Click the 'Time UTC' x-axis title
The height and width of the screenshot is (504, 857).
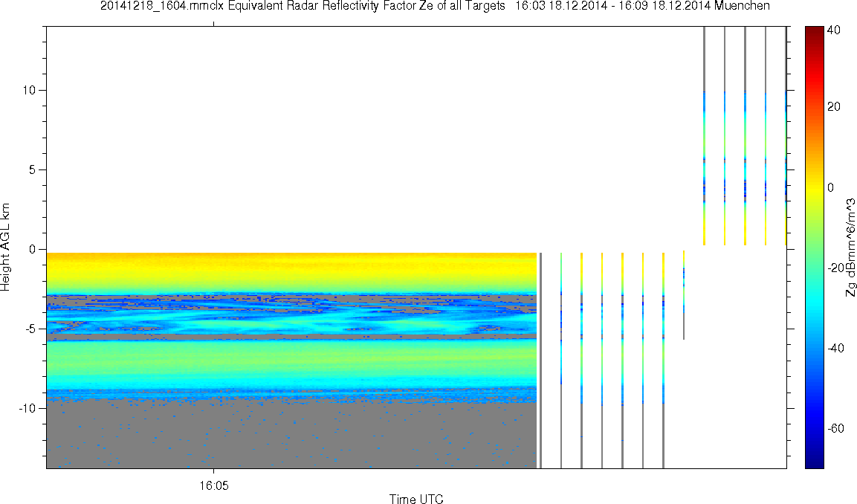click(x=416, y=499)
